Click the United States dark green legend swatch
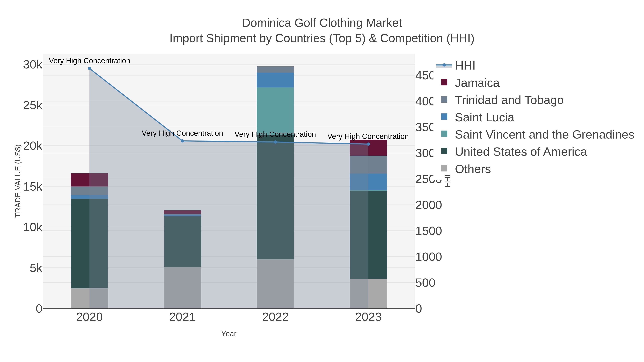This screenshot has width=644, height=362. [444, 151]
